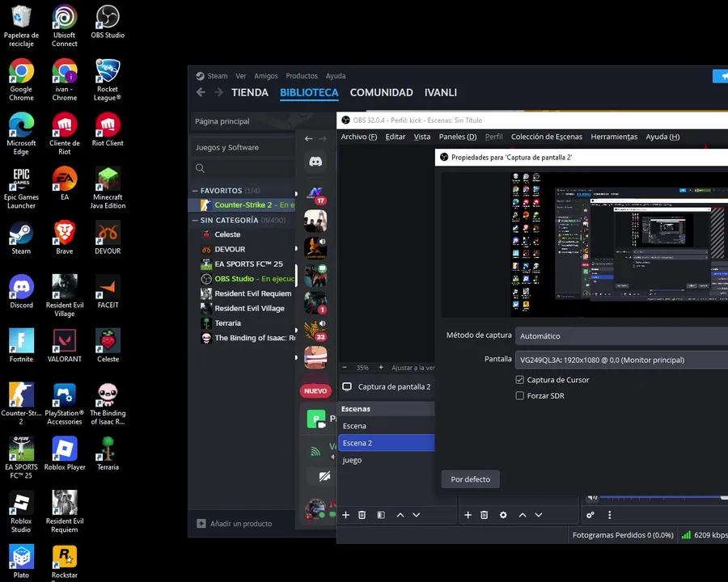The width and height of the screenshot is (728, 582).
Task: Zoom out preview with minus icon
Action: click(345, 367)
